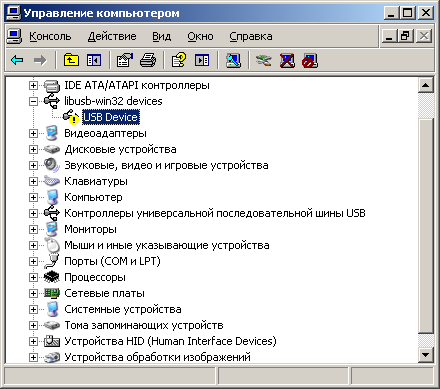This screenshot has width=440, height=389.
Task: Open the Вид menu
Action: 162,36
